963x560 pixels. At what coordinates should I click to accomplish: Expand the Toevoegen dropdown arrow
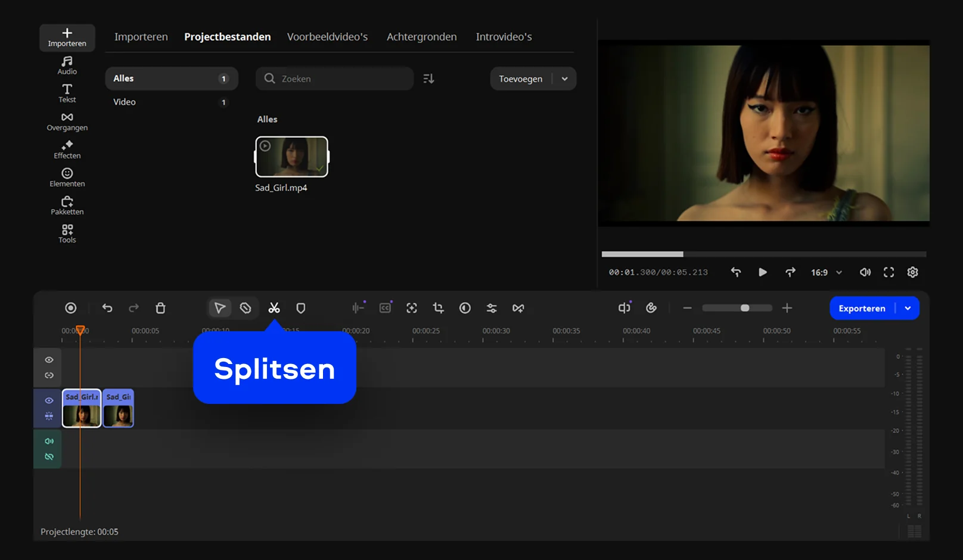click(564, 79)
